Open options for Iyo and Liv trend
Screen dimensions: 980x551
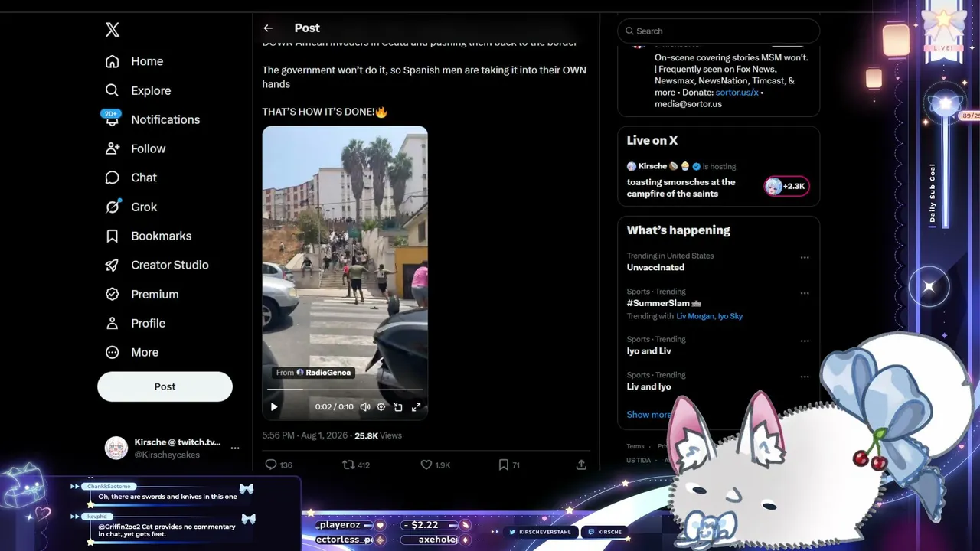805,341
